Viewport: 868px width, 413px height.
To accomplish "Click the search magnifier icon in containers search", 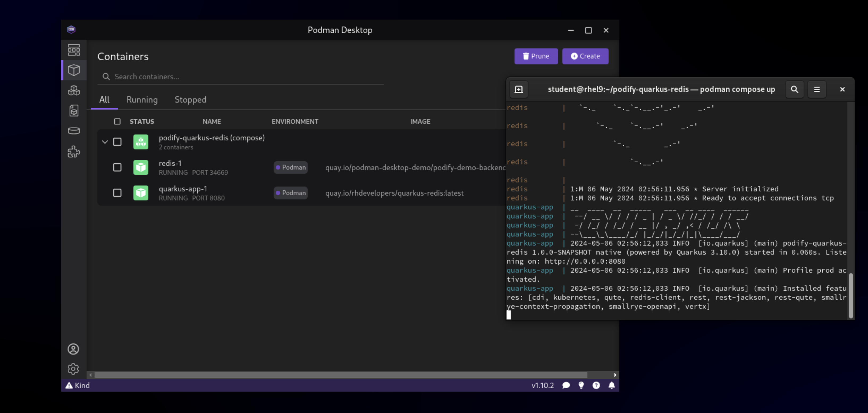I will [106, 77].
